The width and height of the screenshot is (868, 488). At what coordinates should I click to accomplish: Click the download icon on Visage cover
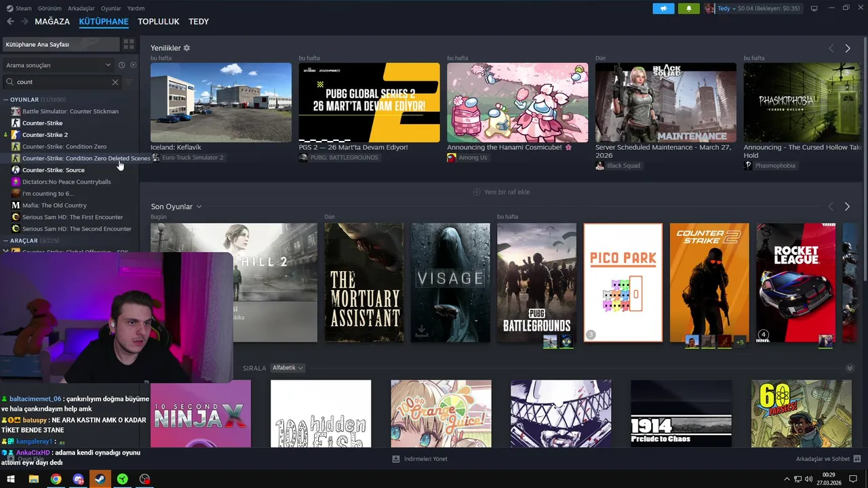point(421,331)
